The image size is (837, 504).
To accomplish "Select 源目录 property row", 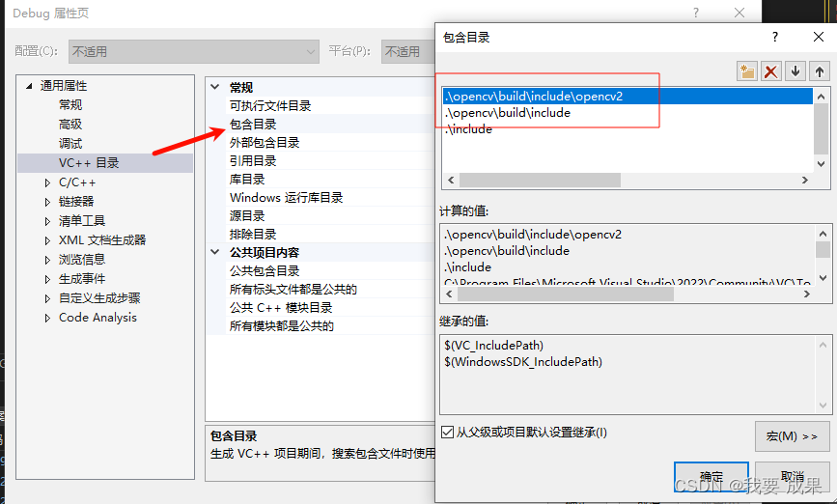I will click(x=321, y=215).
